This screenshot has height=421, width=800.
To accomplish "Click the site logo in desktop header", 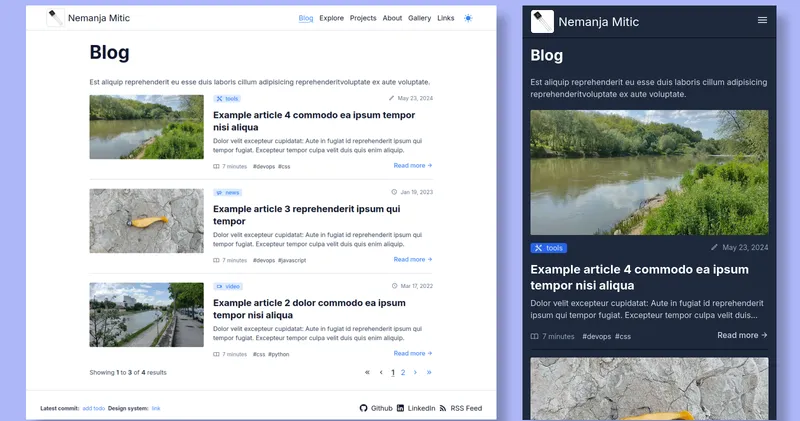I will point(56,18).
